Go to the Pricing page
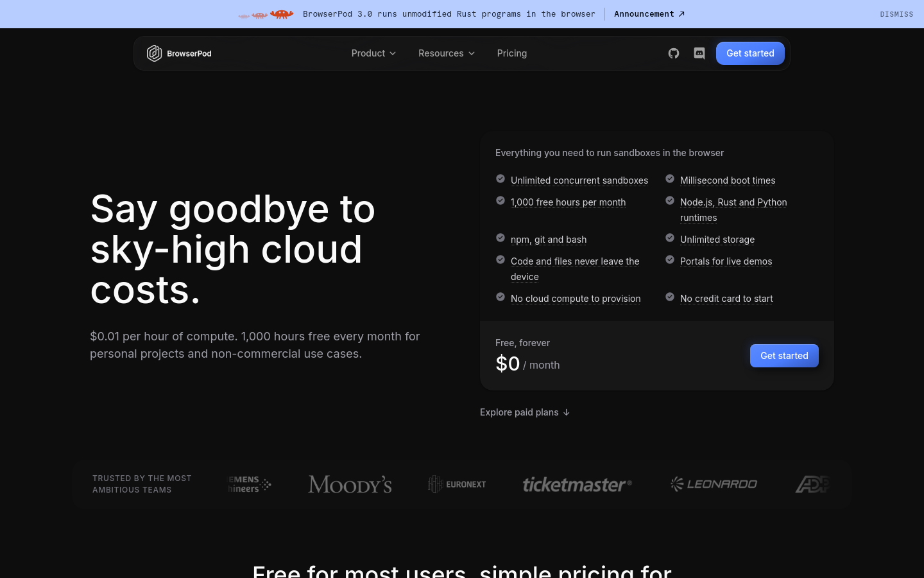This screenshot has height=578, width=924. 512,53
